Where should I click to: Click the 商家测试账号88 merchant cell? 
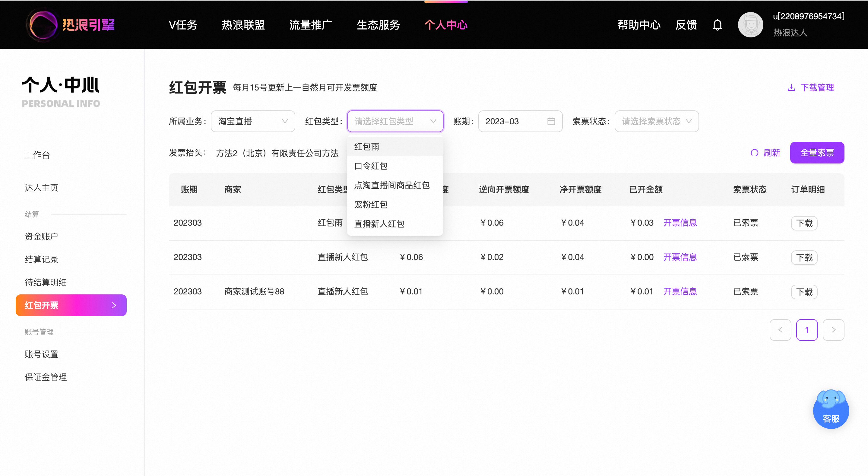click(x=255, y=292)
